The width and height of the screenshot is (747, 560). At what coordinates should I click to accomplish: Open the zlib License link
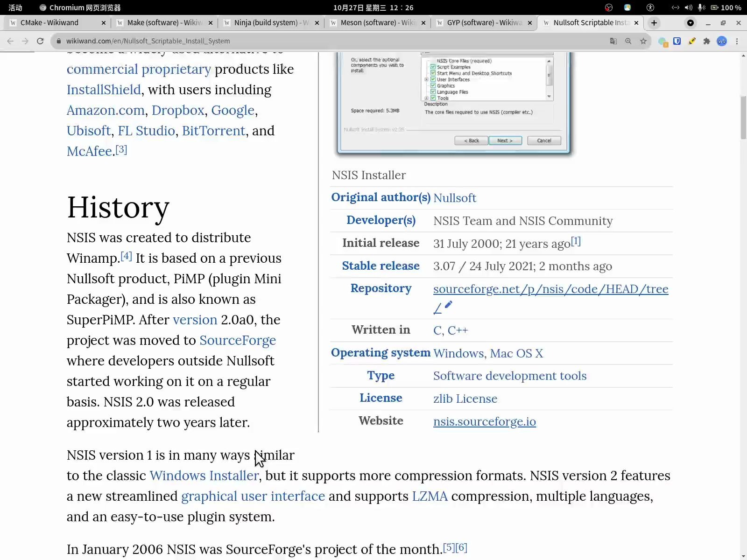coord(465,399)
